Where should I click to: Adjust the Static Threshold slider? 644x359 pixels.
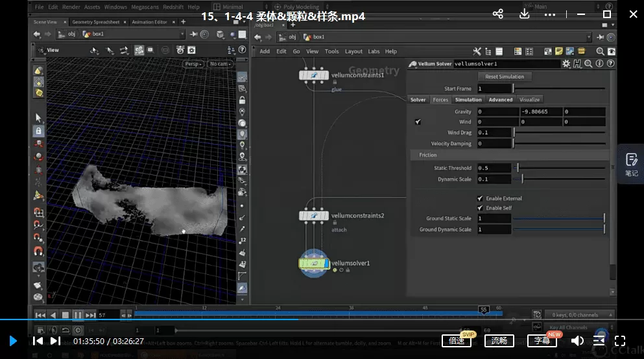click(x=518, y=168)
